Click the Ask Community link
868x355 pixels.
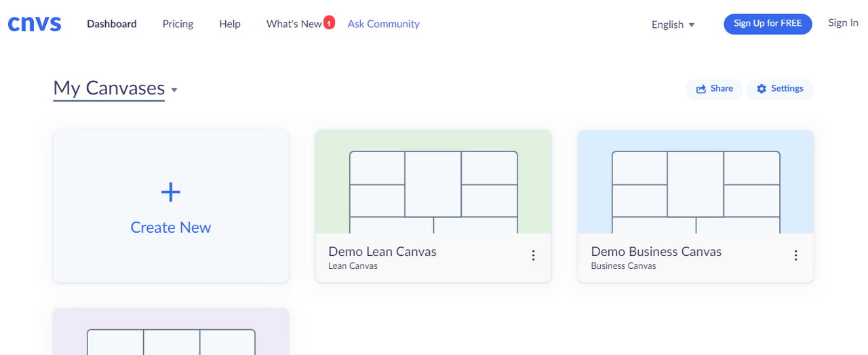pos(384,24)
